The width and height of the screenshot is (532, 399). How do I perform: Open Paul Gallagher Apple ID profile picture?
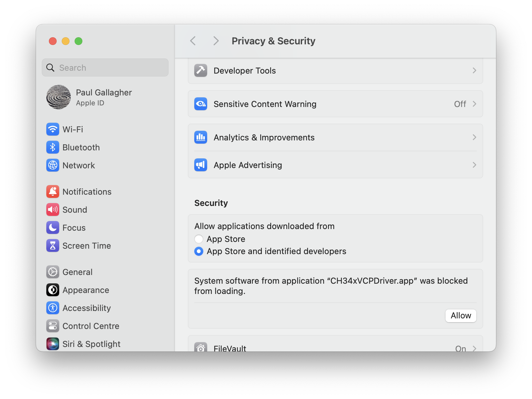coord(59,97)
